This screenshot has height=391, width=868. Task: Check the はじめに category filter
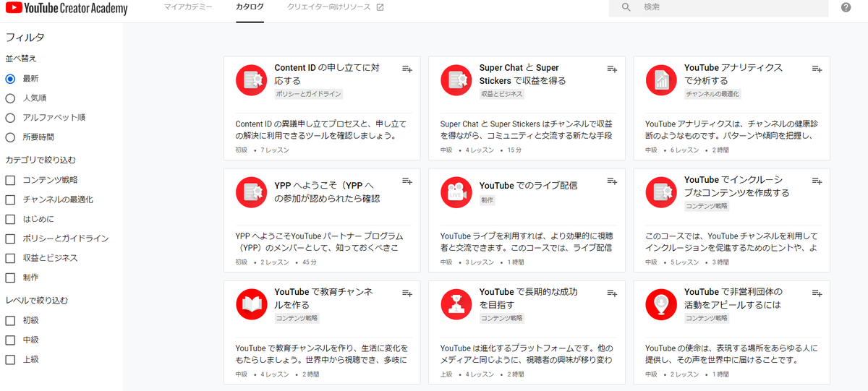click(10, 219)
